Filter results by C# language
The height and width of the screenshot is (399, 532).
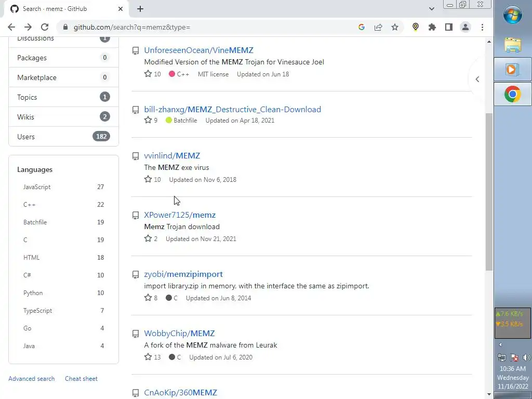(63, 275)
